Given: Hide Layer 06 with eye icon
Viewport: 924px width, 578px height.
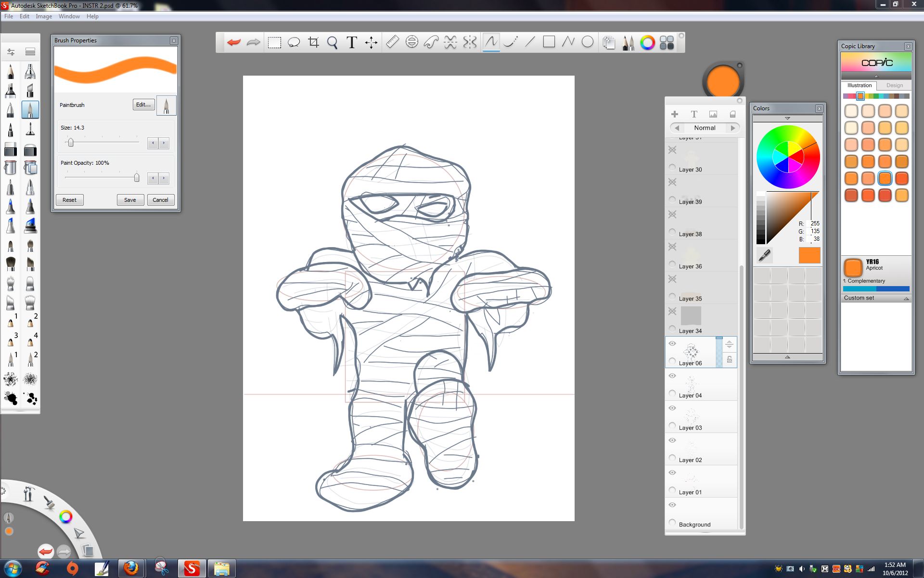Looking at the screenshot, I should pos(672,343).
